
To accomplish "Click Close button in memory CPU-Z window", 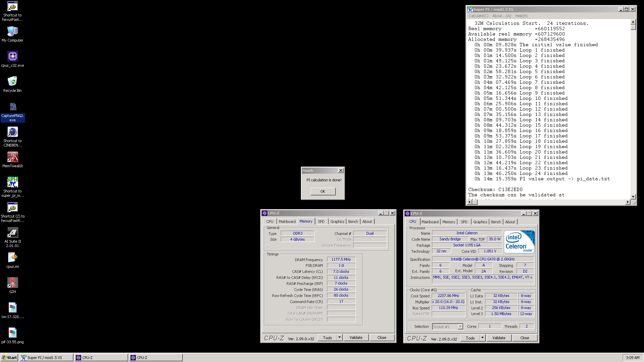I will coord(382,338).
